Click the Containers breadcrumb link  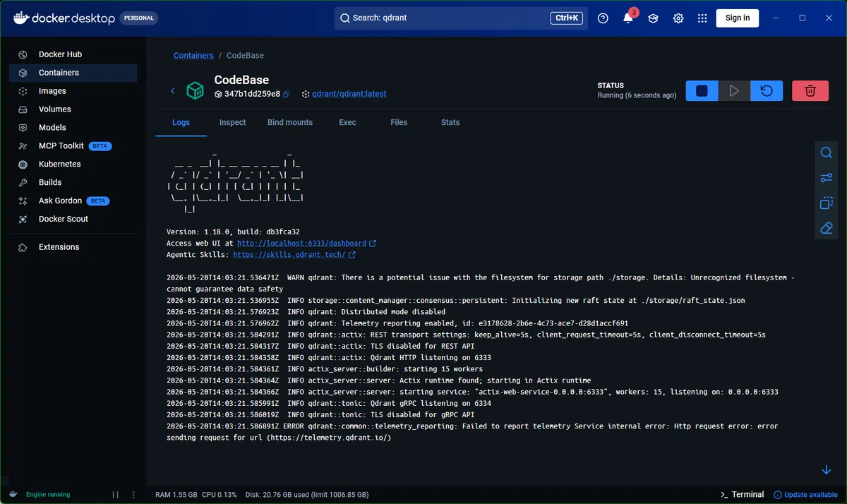193,56
